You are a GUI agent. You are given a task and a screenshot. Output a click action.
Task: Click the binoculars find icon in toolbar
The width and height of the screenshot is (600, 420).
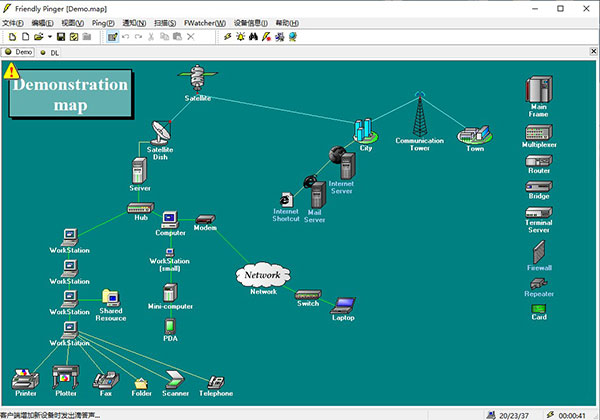[254, 36]
